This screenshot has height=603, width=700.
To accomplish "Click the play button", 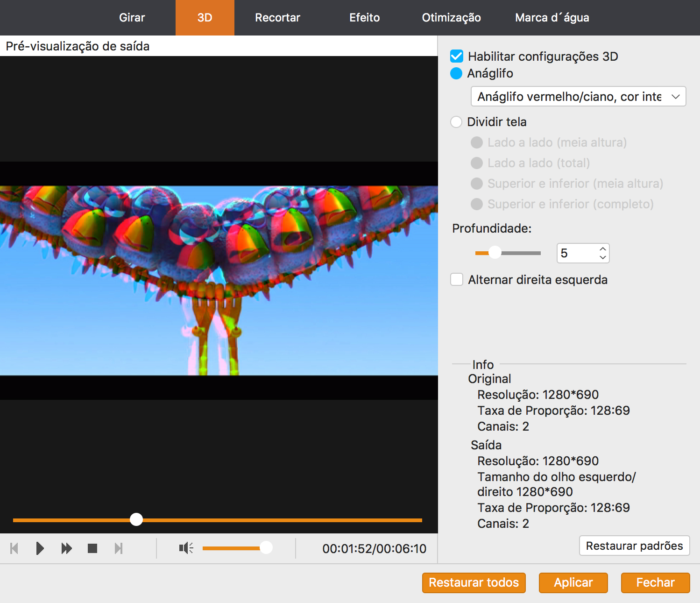I will [40, 548].
